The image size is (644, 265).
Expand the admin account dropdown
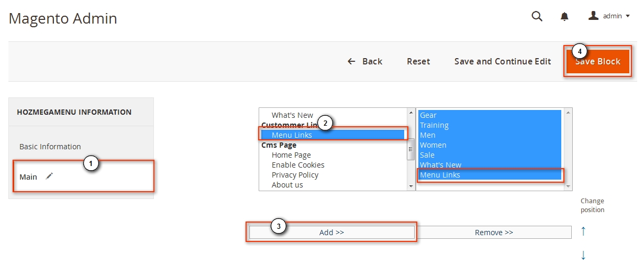627,16
